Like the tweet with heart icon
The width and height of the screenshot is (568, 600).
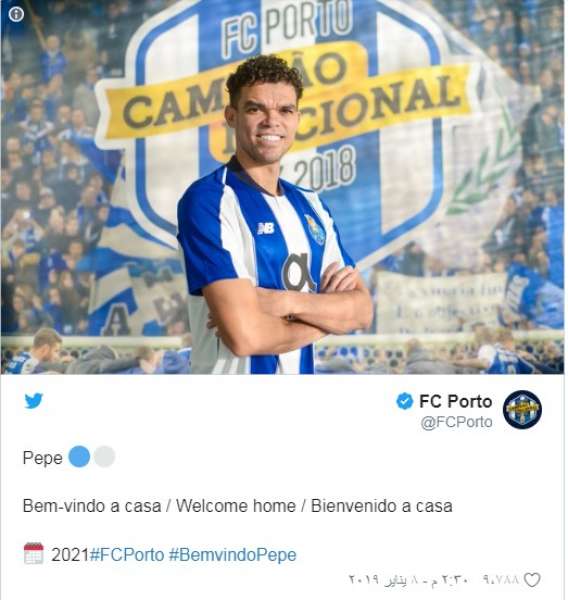click(532, 580)
